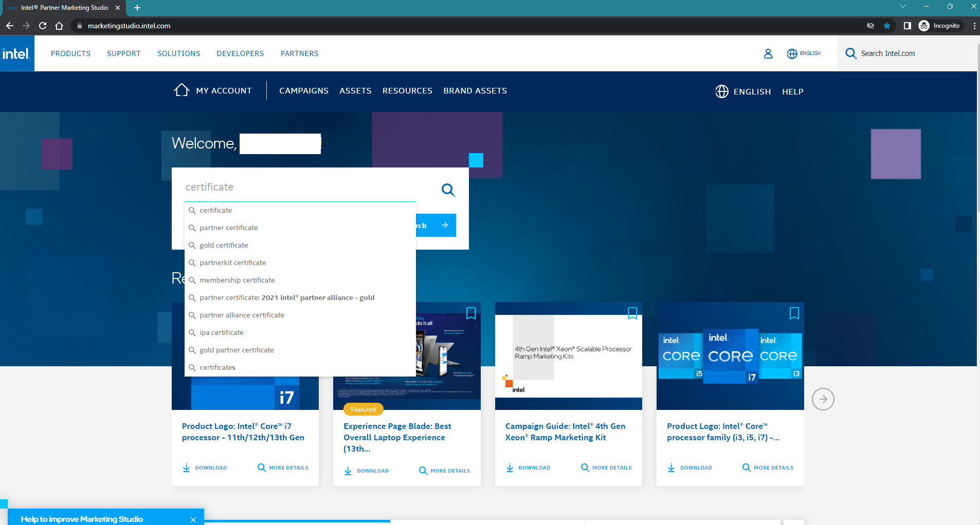Click the carousel next arrow button
The image size is (980, 525).
tap(823, 399)
